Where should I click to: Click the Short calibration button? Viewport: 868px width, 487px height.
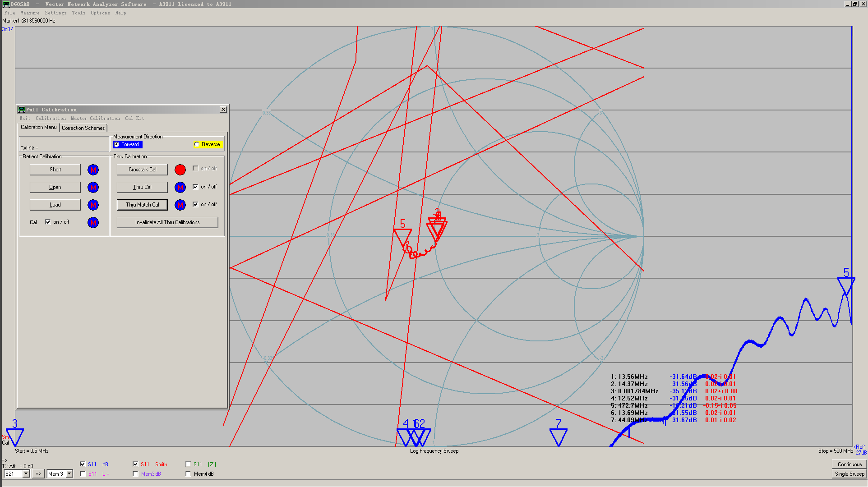click(55, 170)
